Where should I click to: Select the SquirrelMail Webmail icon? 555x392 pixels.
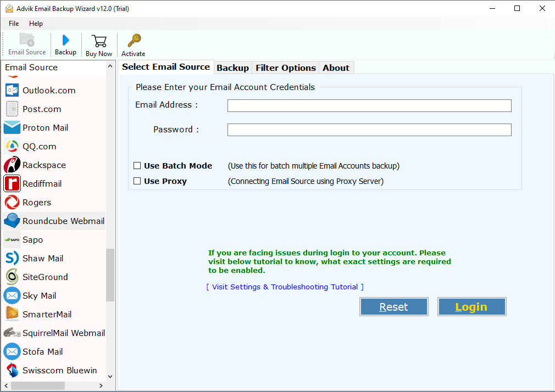[12, 333]
